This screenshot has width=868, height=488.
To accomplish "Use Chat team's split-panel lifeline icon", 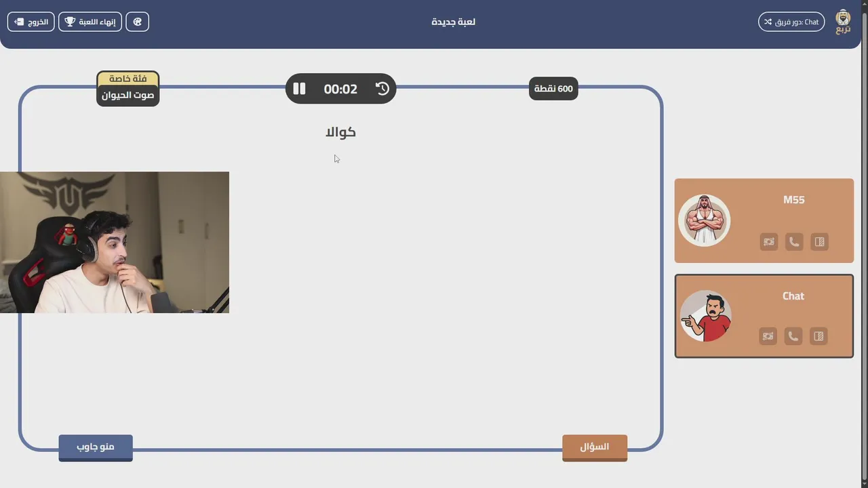I will click(x=818, y=335).
